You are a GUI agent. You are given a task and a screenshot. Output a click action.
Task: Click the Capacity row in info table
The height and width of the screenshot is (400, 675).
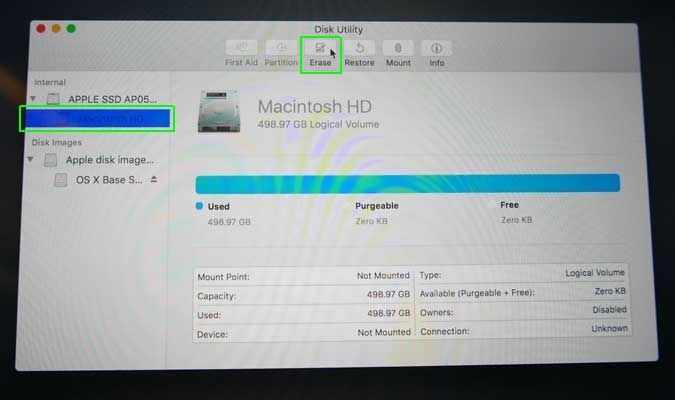click(302, 294)
